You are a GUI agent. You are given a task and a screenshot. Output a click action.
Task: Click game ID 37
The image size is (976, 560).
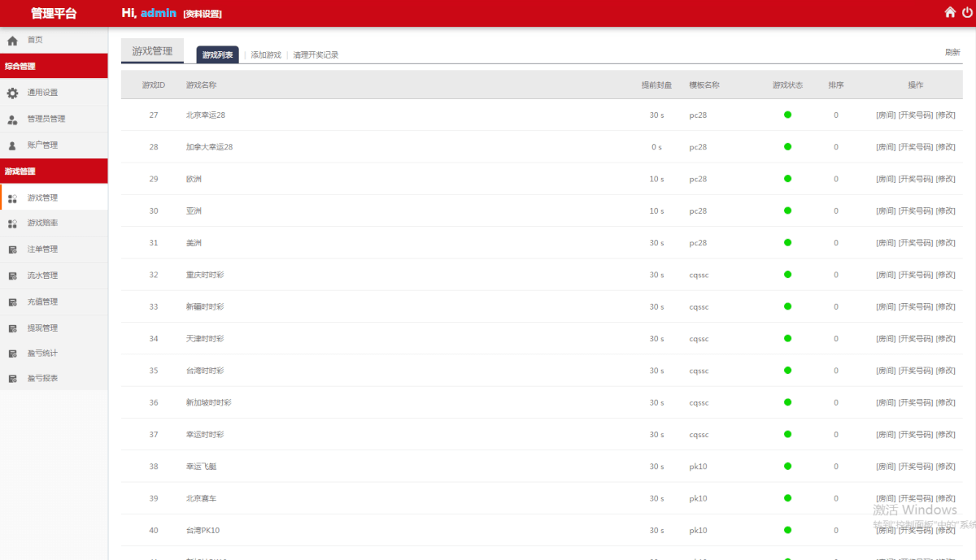154,435
